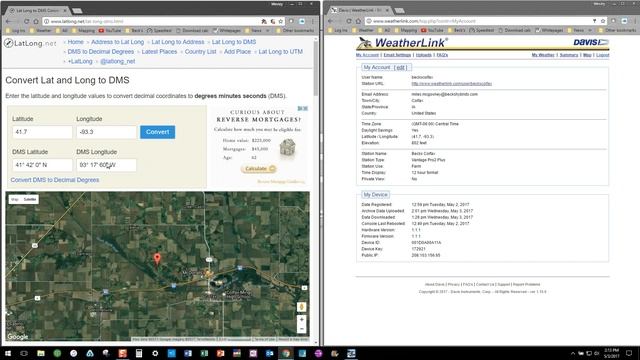Open Lat Long to Address nav item
640x360 pixels.
178,42
